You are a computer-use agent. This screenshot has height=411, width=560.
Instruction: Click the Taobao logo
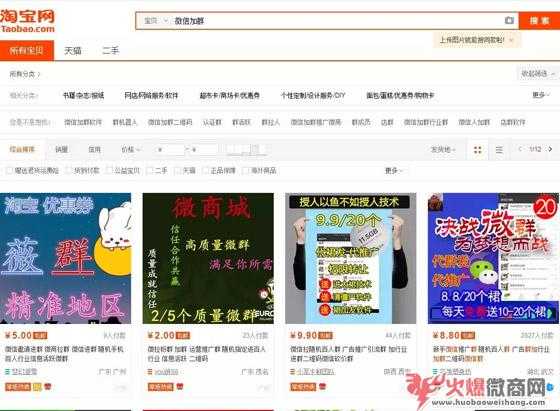coord(28,21)
